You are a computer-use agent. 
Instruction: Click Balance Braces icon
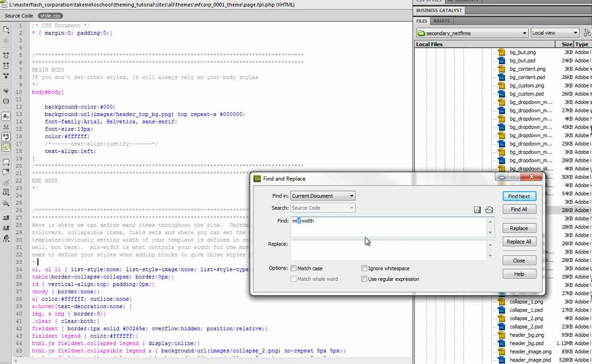coord(6,101)
